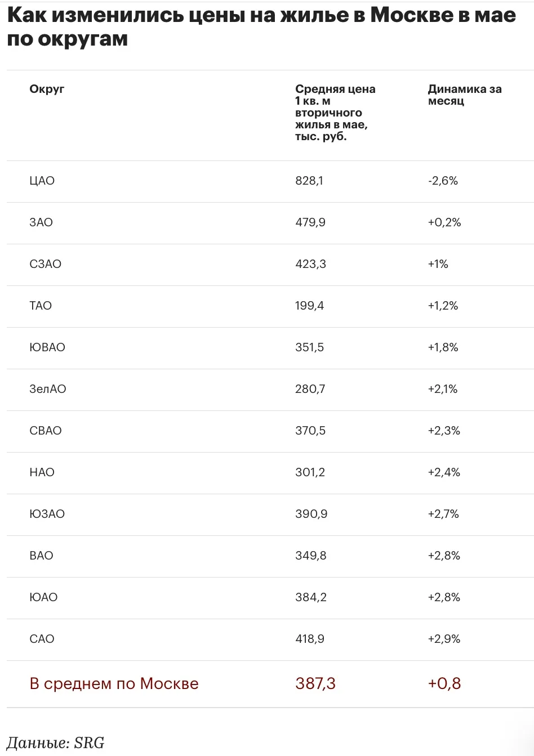Click the Средняя цена column header
The width and height of the screenshot is (534, 756).
(335, 113)
